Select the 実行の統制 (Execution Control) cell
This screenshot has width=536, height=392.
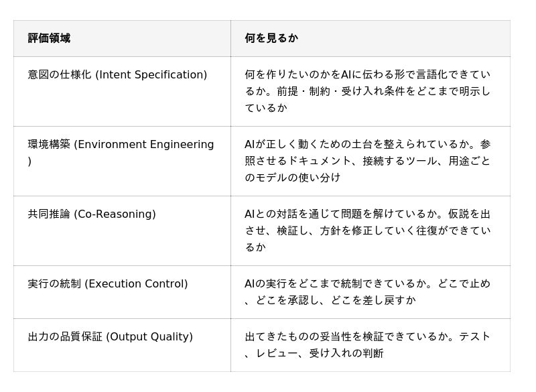pyautogui.click(x=122, y=292)
